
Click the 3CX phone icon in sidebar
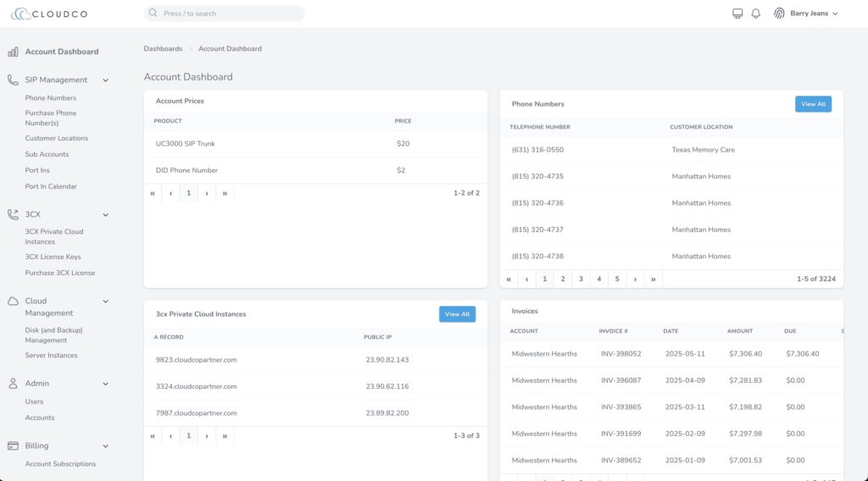pos(13,214)
